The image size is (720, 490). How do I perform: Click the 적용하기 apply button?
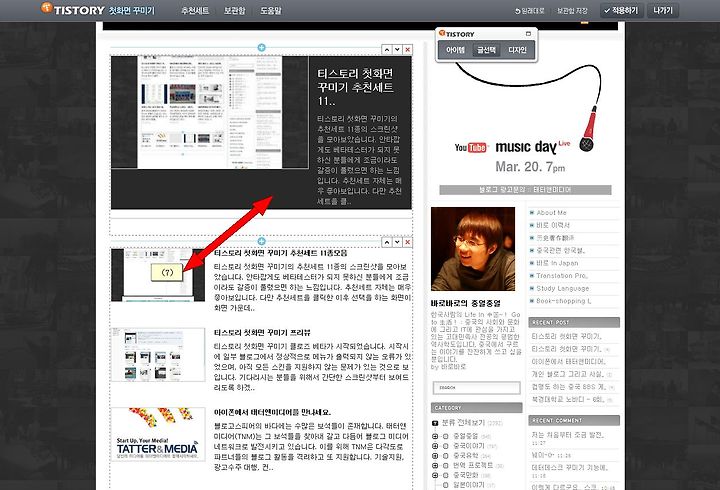click(621, 10)
